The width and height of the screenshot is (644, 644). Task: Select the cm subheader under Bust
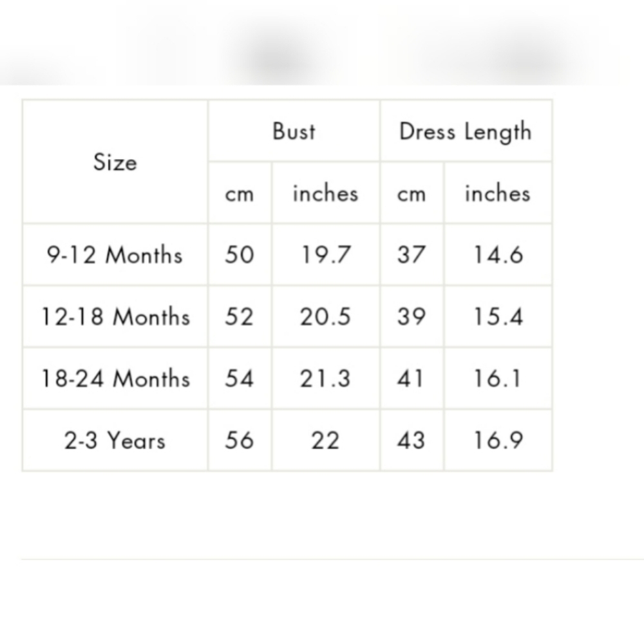(240, 194)
